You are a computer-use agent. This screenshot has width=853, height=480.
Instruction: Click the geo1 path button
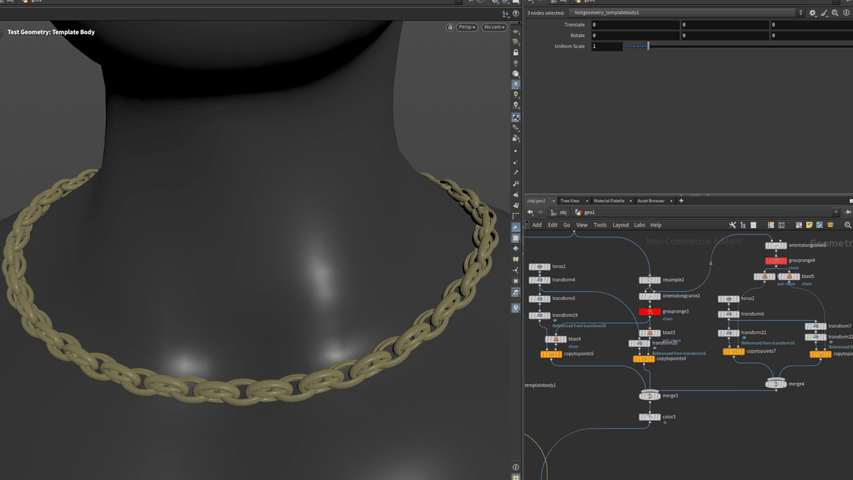[x=587, y=212]
